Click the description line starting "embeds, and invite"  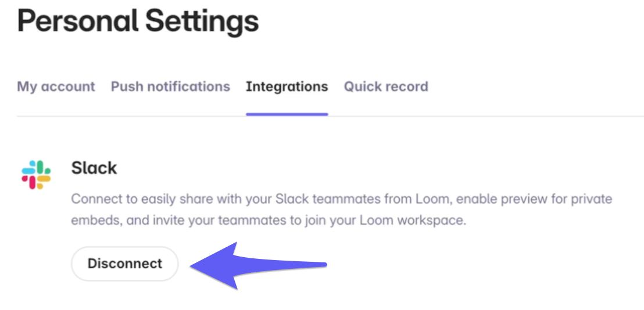[x=269, y=221]
